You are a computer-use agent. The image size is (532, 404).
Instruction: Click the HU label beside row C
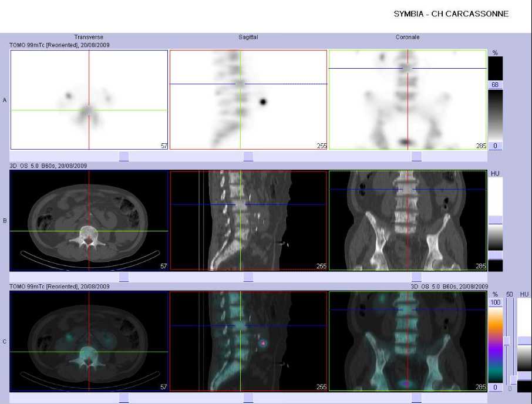point(524,294)
